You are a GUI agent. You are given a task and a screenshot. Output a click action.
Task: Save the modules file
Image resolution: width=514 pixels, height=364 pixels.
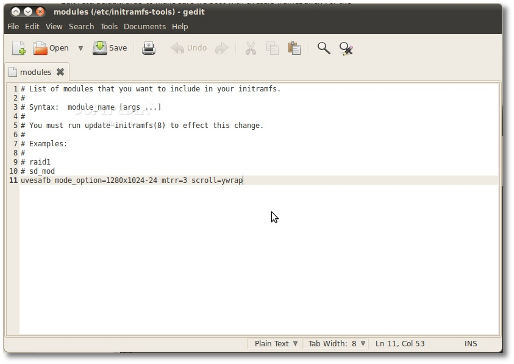(x=110, y=48)
